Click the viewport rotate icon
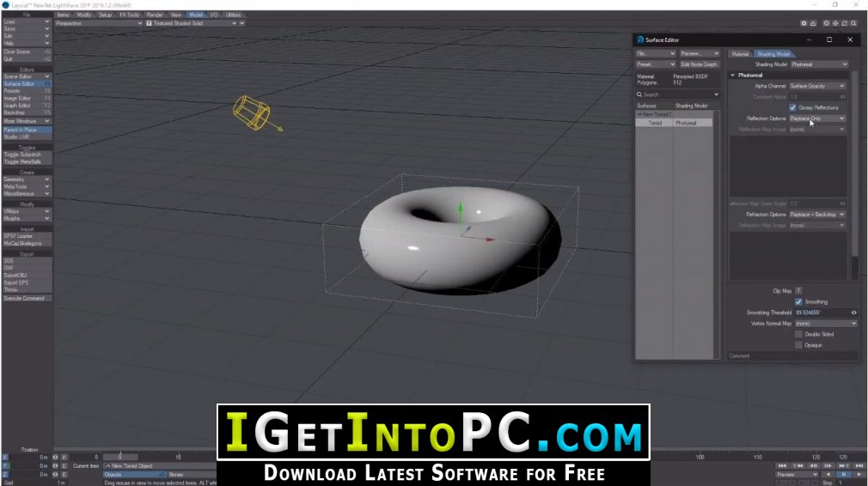Screen dimensions: 868x486 pyautogui.click(x=844, y=23)
